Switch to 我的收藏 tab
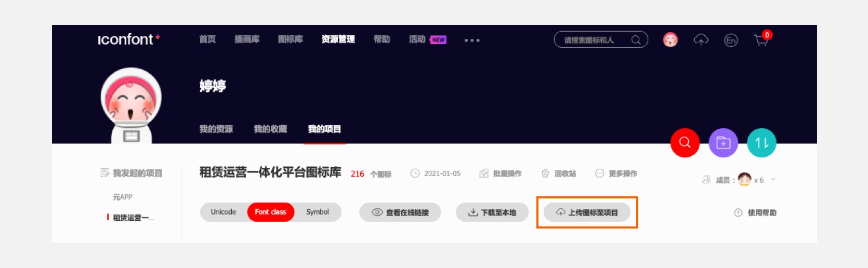Screen dimensions: 868x268 pos(270,129)
